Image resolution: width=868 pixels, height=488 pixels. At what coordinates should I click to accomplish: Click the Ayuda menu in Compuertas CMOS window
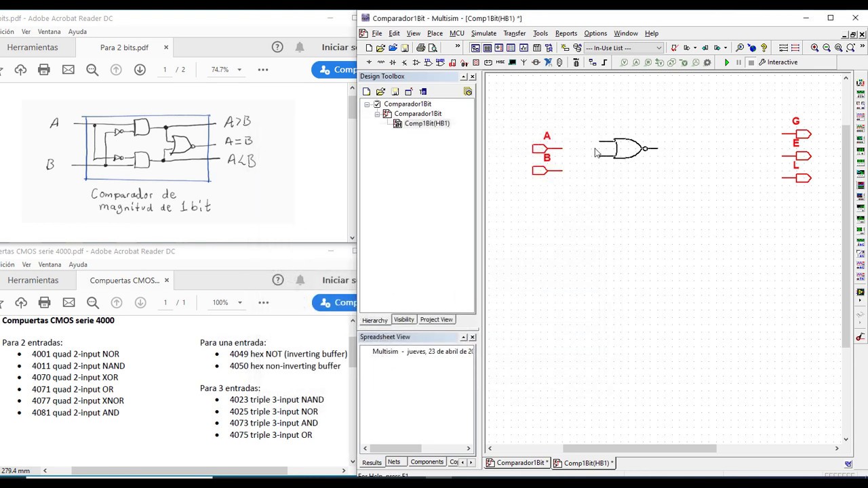click(x=78, y=264)
